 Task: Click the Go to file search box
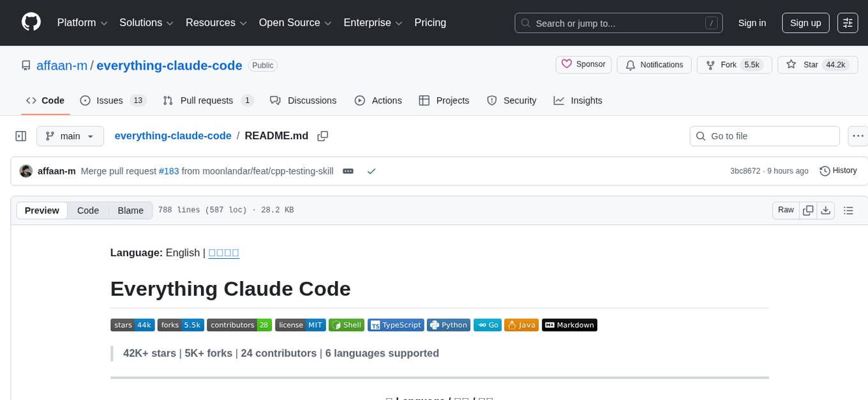pyautogui.click(x=764, y=135)
